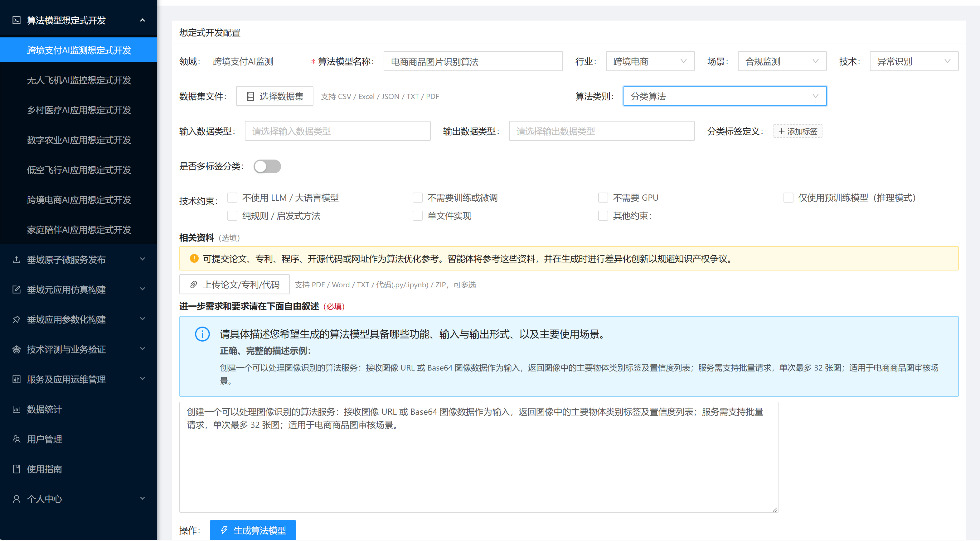This screenshot has width=980, height=541.
Task: Click the paperclip icon in upload button
Action: click(194, 285)
